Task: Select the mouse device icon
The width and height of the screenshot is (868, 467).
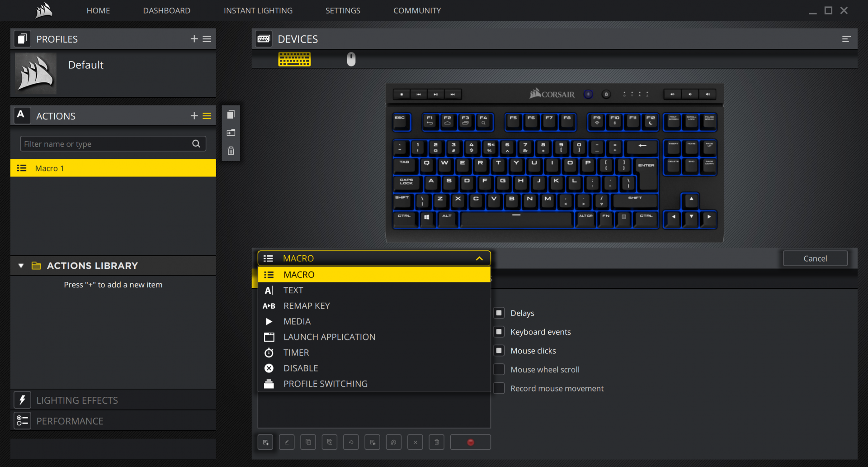Action: (351, 59)
